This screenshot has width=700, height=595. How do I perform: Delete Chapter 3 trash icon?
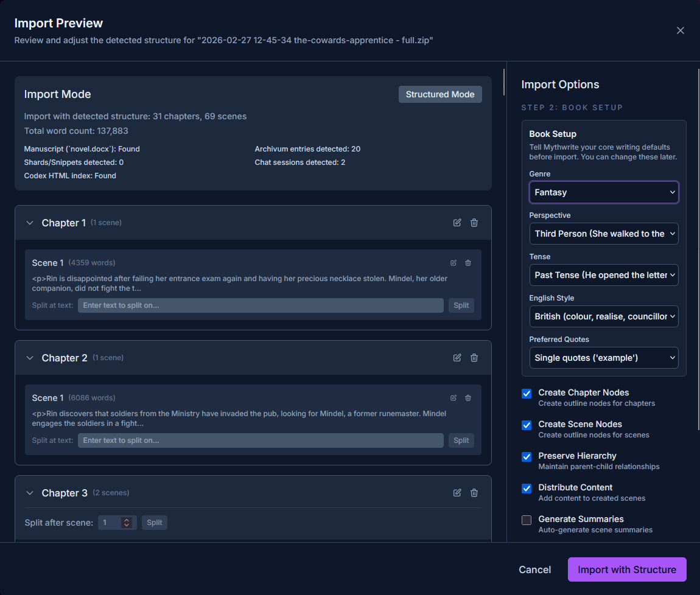click(x=474, y=493)
